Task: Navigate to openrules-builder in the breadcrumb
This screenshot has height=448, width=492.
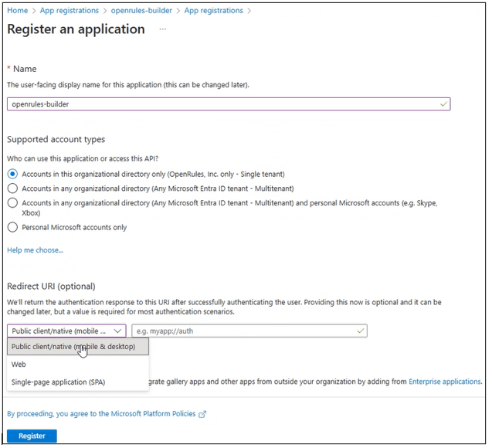Action: click(141, 11)
